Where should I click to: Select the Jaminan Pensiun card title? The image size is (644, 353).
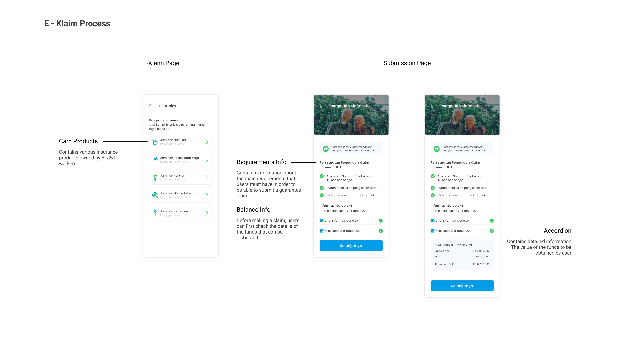173,176
